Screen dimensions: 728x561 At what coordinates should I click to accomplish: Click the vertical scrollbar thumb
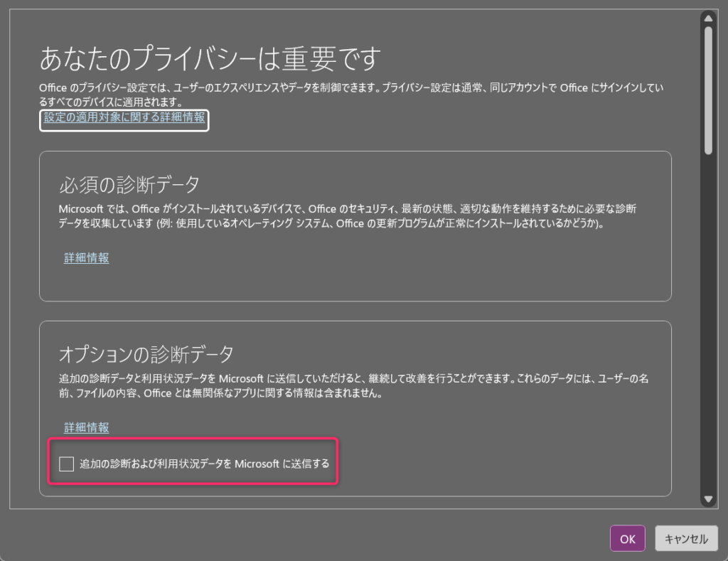tap(708, 90)
